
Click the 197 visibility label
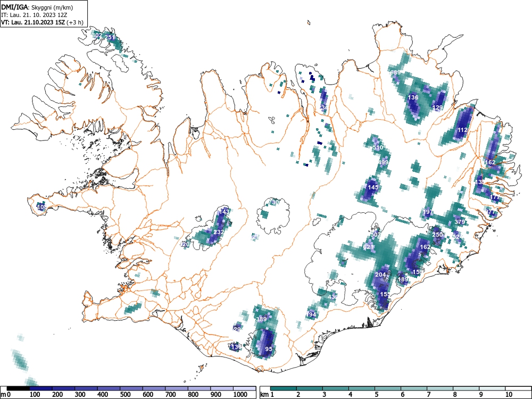[428, 212]
